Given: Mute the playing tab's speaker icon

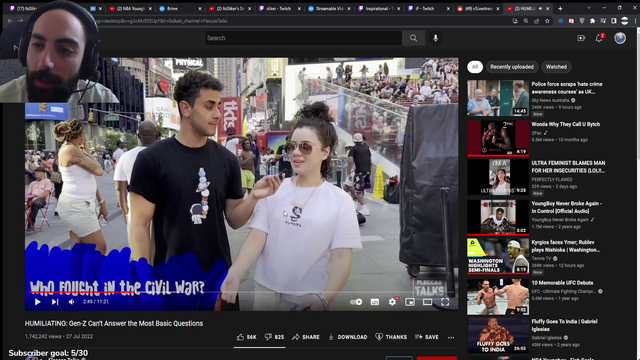Looking at the screenshot, I should tap(540, 9).
